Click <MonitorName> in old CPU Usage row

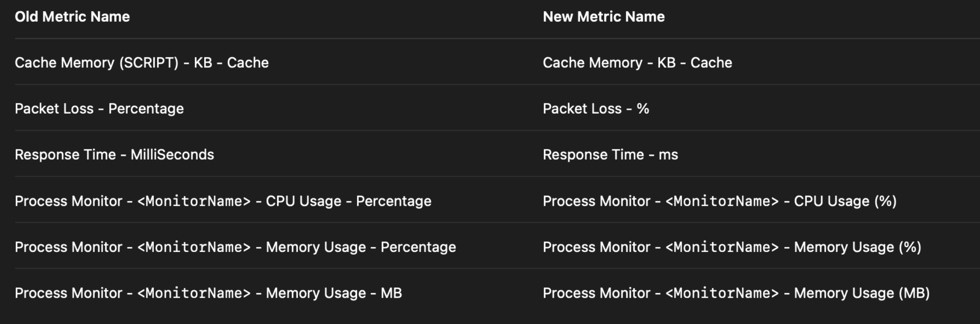[x=194, y=201]
